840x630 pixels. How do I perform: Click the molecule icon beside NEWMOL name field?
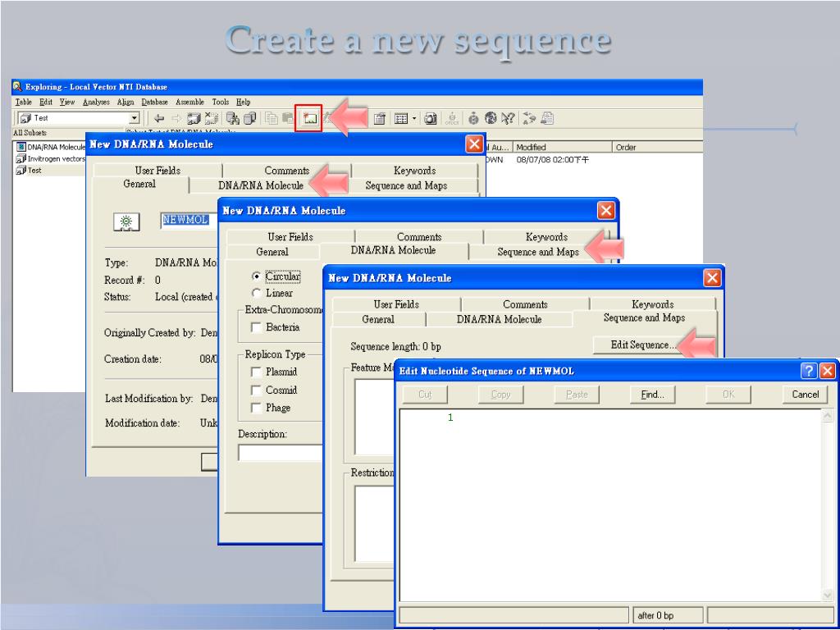click(x=126, y=221)
